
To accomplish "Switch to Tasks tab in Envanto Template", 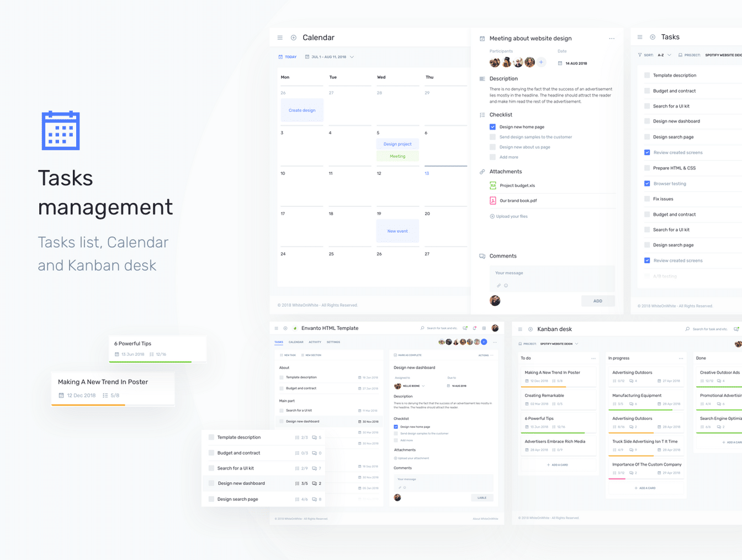I will point(279,342).
